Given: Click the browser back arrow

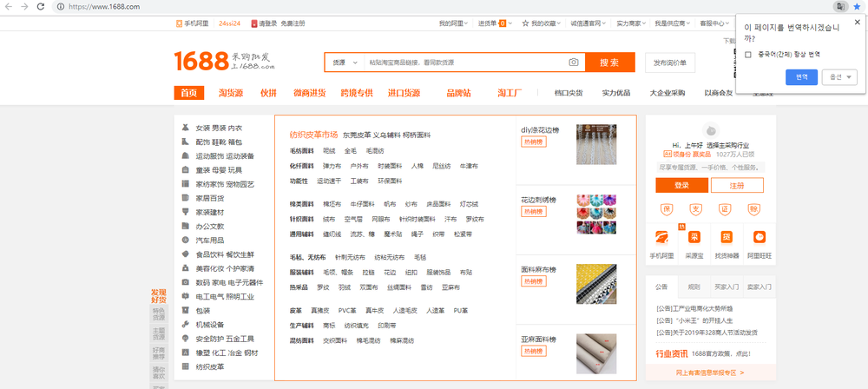Looking at the screenshot, I should coord(9,7).
